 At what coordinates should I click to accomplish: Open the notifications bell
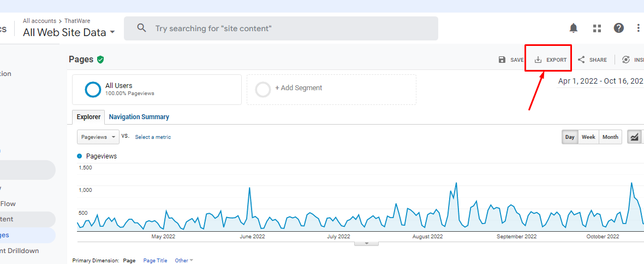(x=574, y=28)
